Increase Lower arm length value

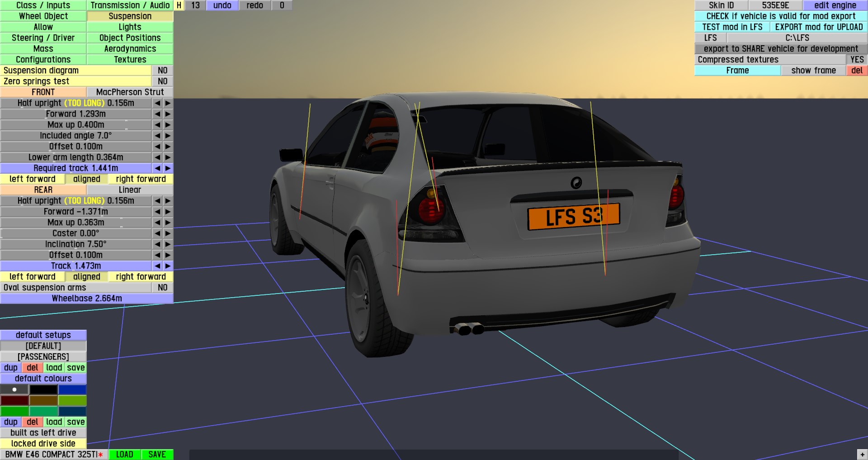point(168,157)
